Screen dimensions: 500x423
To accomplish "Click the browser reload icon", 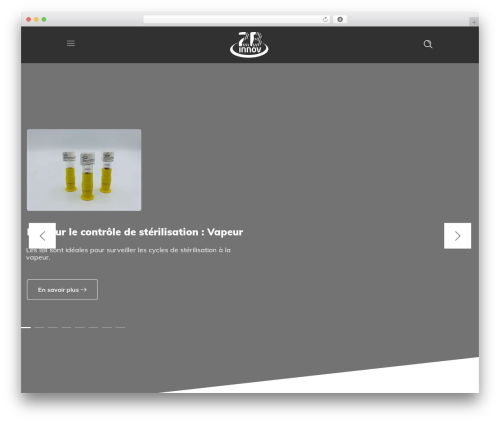I will click(x=325, y=19).
